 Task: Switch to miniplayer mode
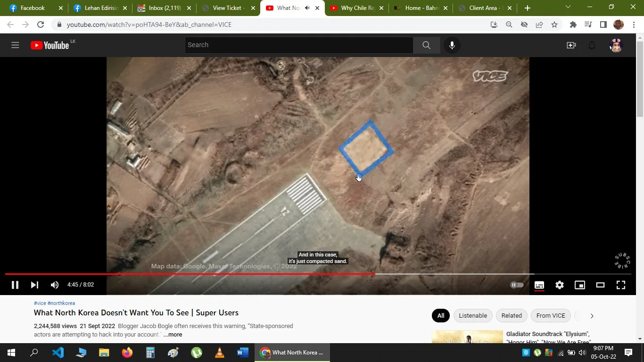(580, 285)
